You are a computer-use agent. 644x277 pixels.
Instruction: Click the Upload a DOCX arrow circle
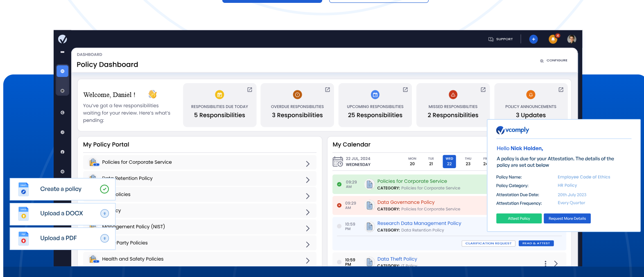[104, 214]
